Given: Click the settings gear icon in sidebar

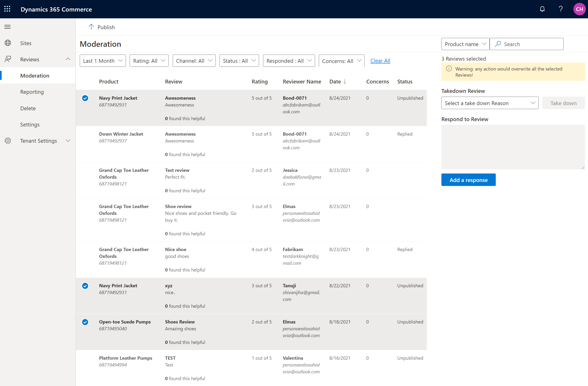Looking at the screenshot, I should 8,140.
